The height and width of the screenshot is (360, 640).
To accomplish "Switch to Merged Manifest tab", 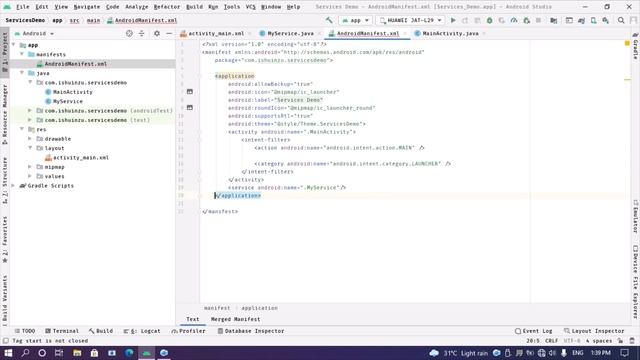I will (x=235, y=319).
